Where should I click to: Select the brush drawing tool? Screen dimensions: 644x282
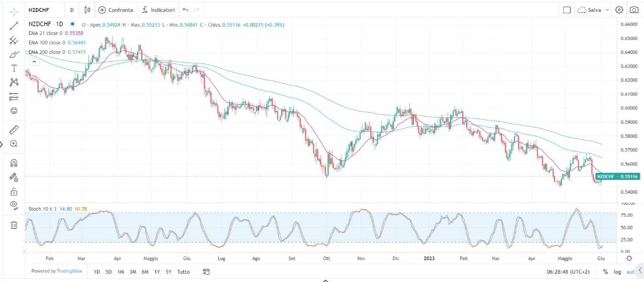click(x=14, y=54)
